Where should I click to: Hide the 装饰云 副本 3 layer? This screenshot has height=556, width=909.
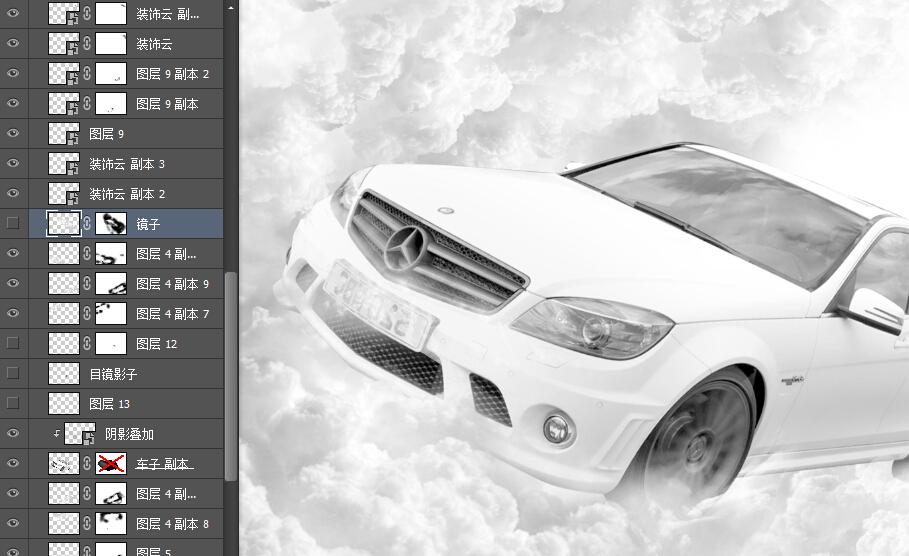click(x=13, y=163)
